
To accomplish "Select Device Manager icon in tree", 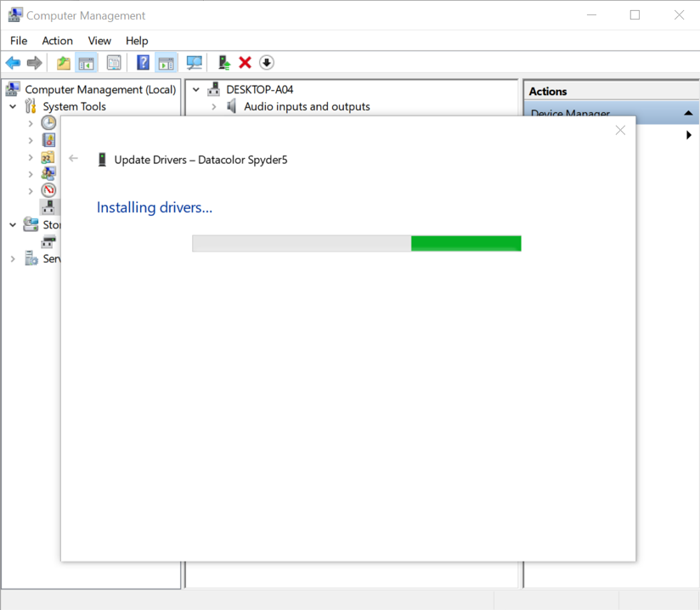I will (48, 207).
